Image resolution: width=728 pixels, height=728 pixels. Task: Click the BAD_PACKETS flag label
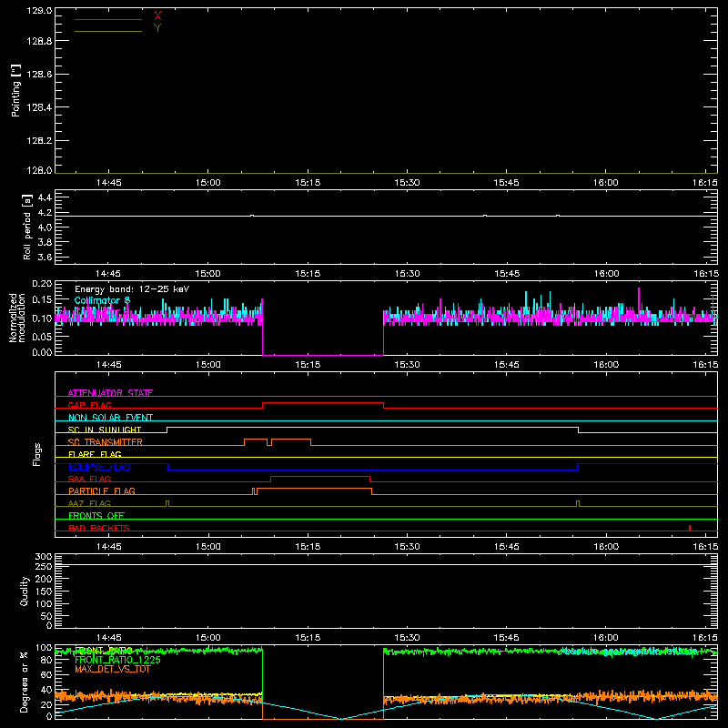(x=99, y=528)
